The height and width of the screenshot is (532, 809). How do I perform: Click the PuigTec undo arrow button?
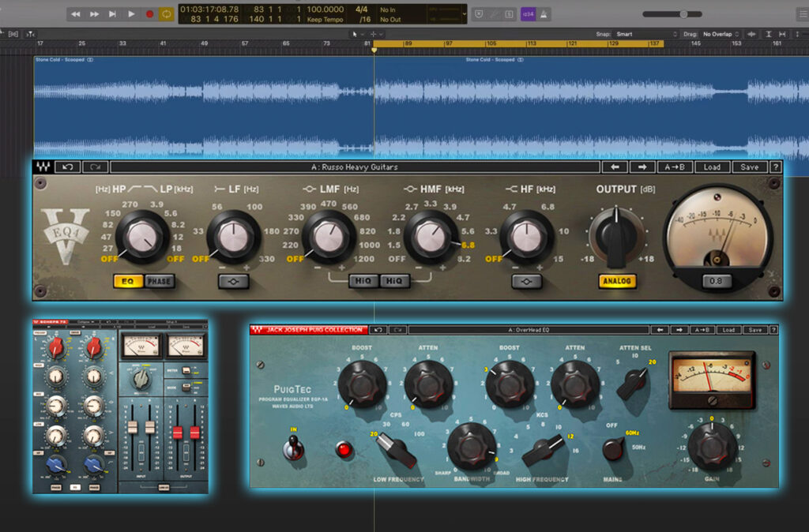(378, 330)
